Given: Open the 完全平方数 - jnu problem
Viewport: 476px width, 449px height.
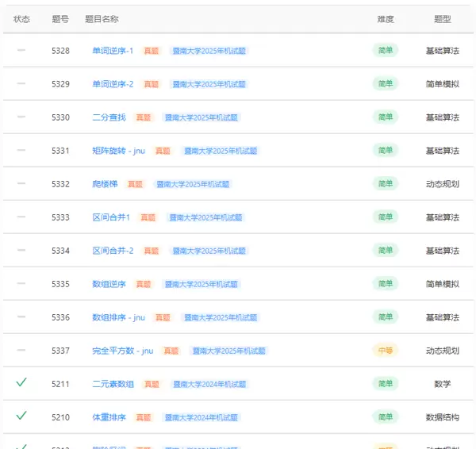Looking at the screenshot, I should (123, 351).
